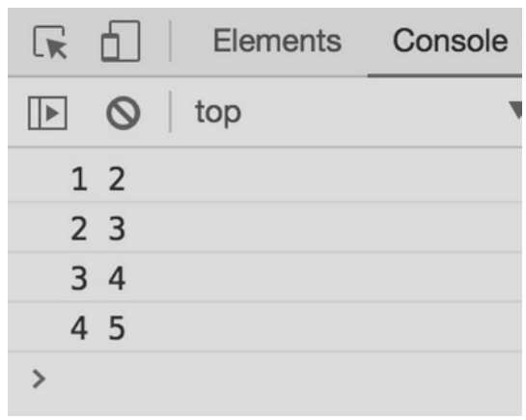Click the console prompt chevron
The width and height of the screenshot is (526, 420).
(39, 379)
